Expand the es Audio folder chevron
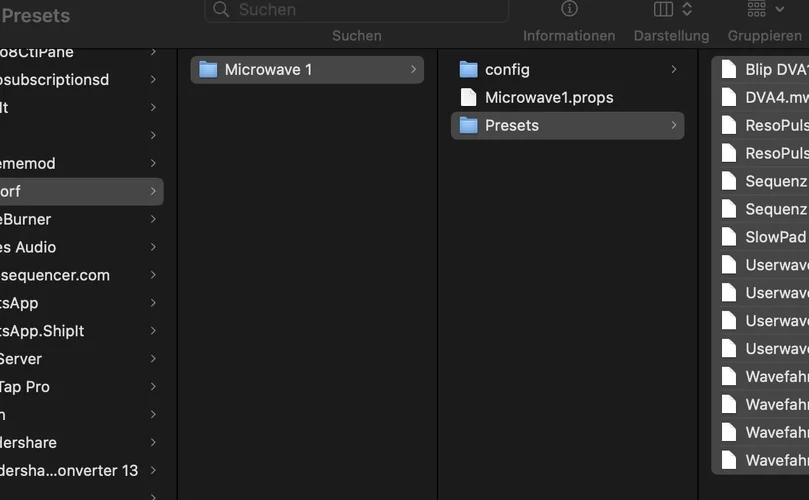 tap(153, 247)
